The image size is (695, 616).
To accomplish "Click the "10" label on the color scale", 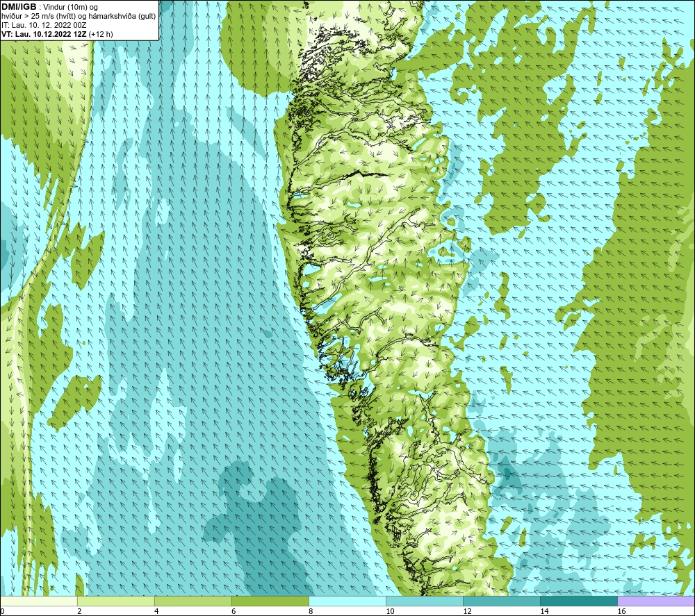I will pyautogui.click(x=390, y=612).
